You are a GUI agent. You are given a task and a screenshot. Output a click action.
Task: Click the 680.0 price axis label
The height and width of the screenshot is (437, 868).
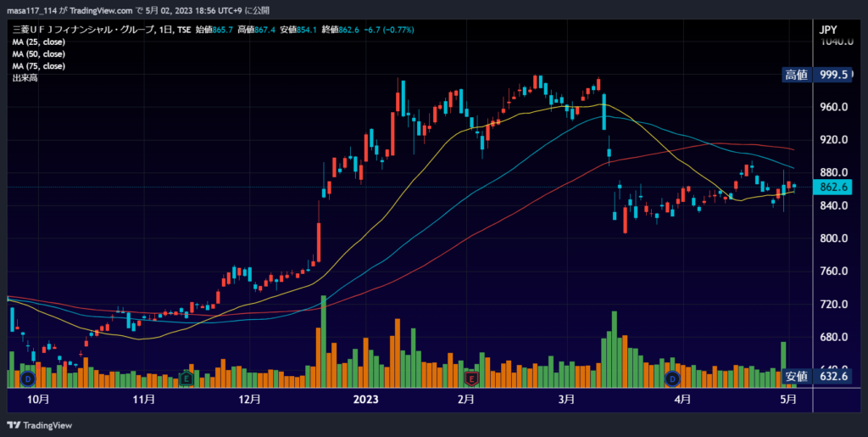pos(834,337)
